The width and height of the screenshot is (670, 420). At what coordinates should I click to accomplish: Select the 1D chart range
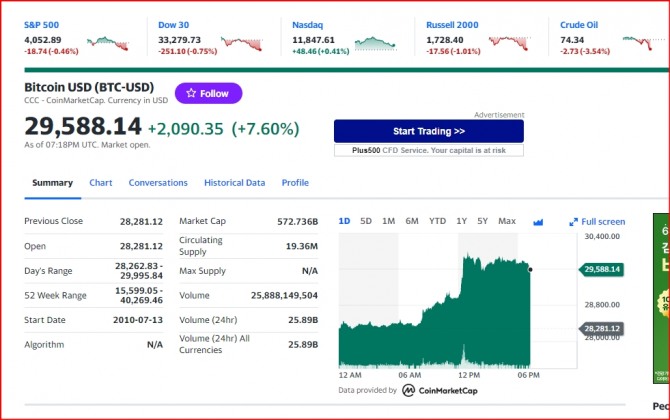(344, 221)
